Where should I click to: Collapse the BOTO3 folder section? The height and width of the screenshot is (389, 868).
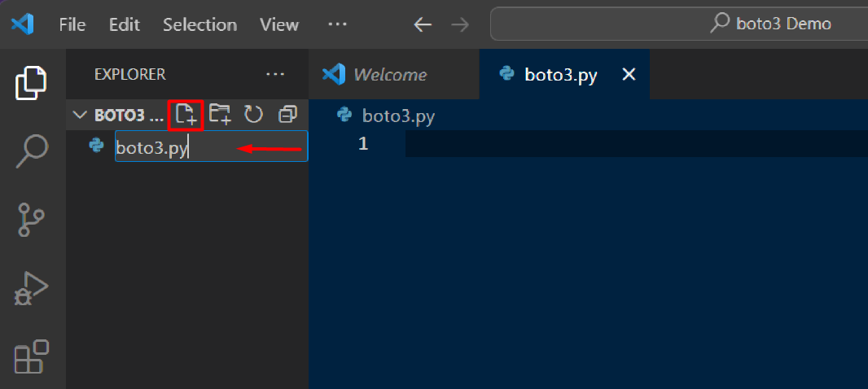tap(81, 115)
